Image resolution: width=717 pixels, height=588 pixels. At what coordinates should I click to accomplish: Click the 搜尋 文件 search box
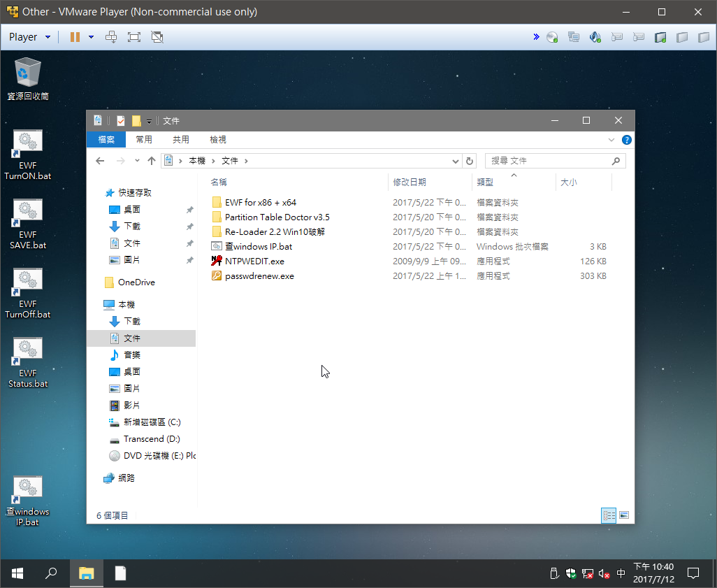pos(549,161)
